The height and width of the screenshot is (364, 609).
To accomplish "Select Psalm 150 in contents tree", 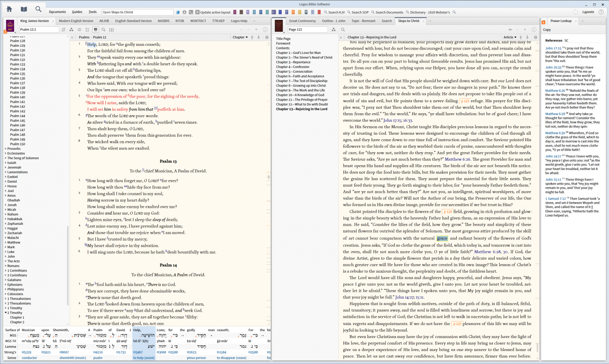I will 17,144.
